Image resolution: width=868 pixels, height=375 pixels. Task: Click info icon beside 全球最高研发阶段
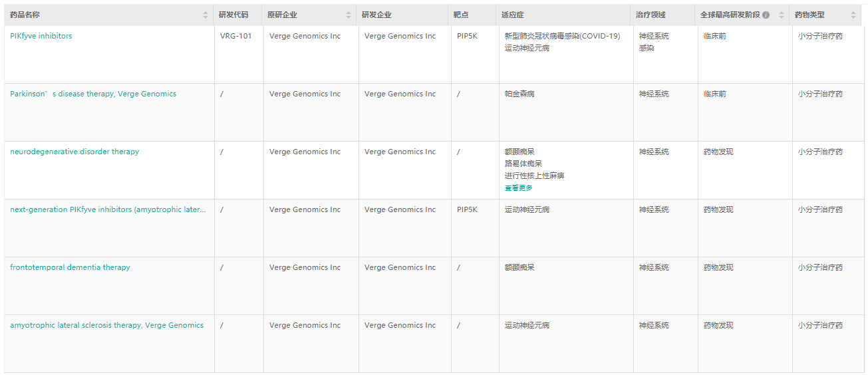[x=766, y=15]
